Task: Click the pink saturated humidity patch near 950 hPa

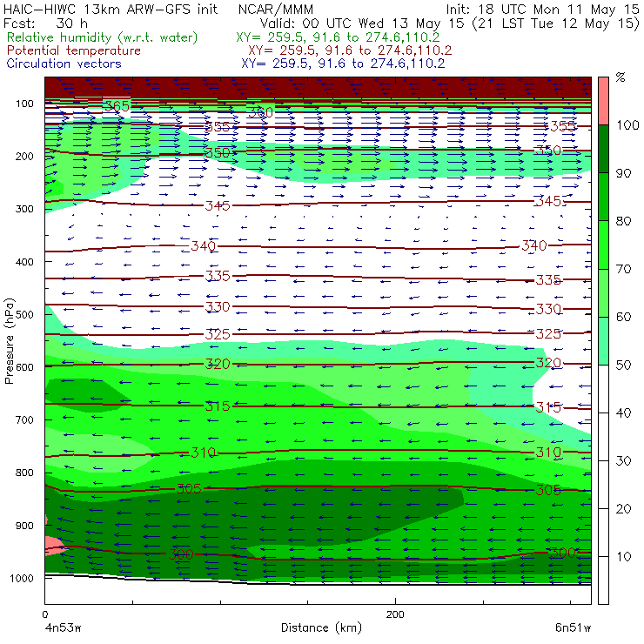Action: (52, 546)
